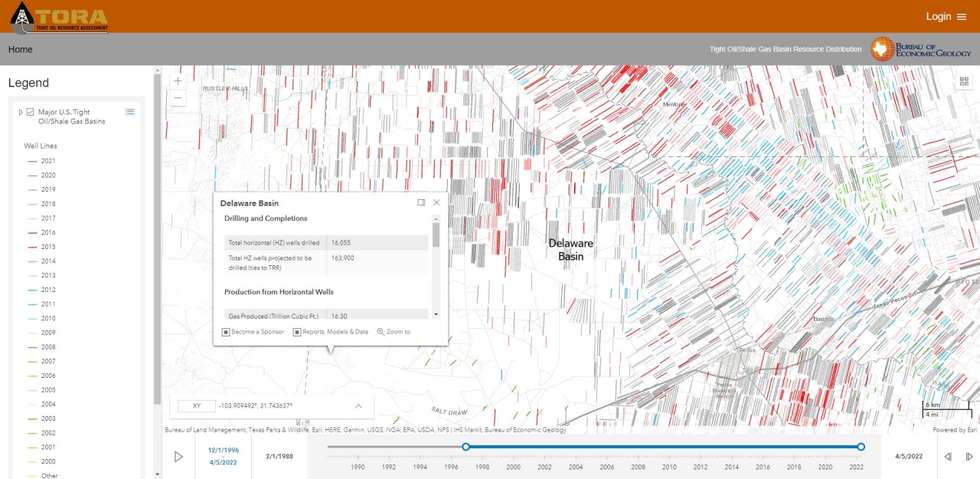The height and width of the screenshot is (479, 980).
Task: Click the 2012 well line legend entry
Action: (x=41, y=290)
